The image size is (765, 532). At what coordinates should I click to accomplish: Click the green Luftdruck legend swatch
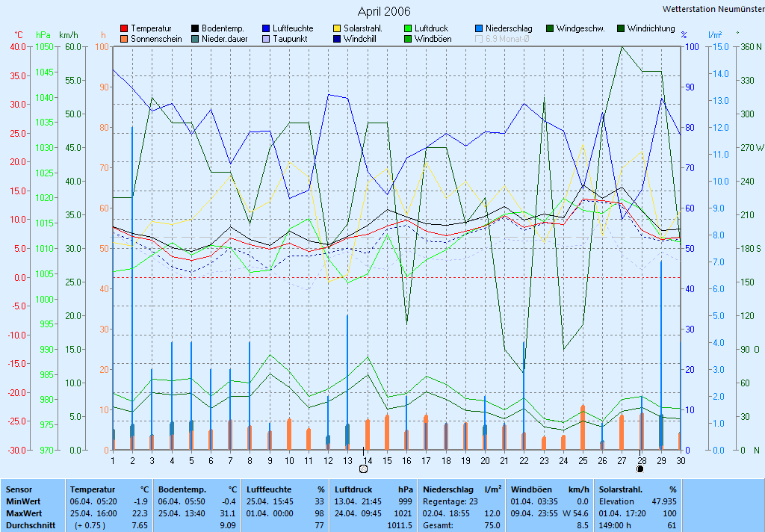coord(408,29)
